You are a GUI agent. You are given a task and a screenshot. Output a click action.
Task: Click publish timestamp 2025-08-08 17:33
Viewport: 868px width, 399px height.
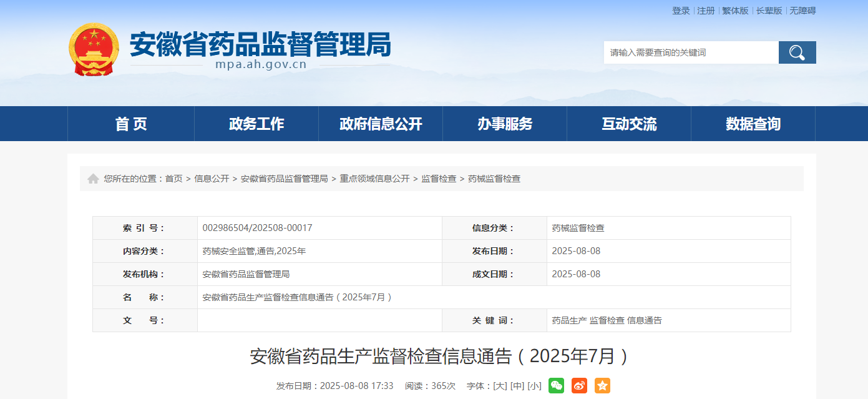(356, 386)
